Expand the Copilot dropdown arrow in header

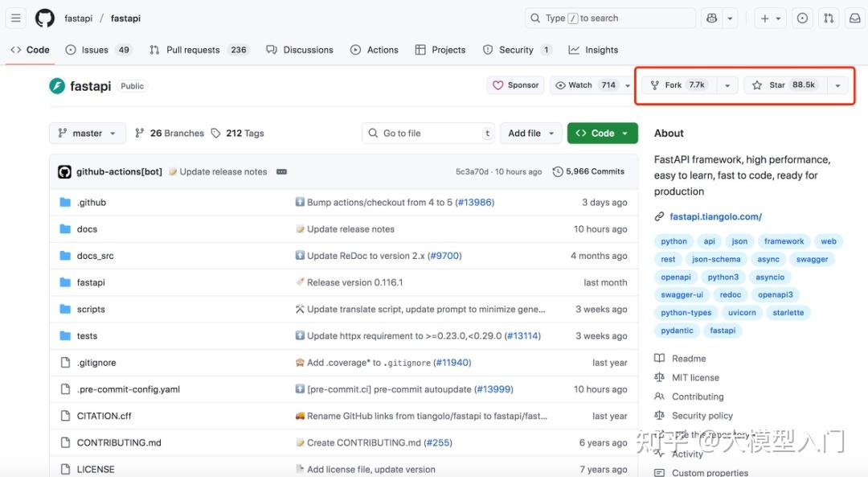tap(730, 19)
